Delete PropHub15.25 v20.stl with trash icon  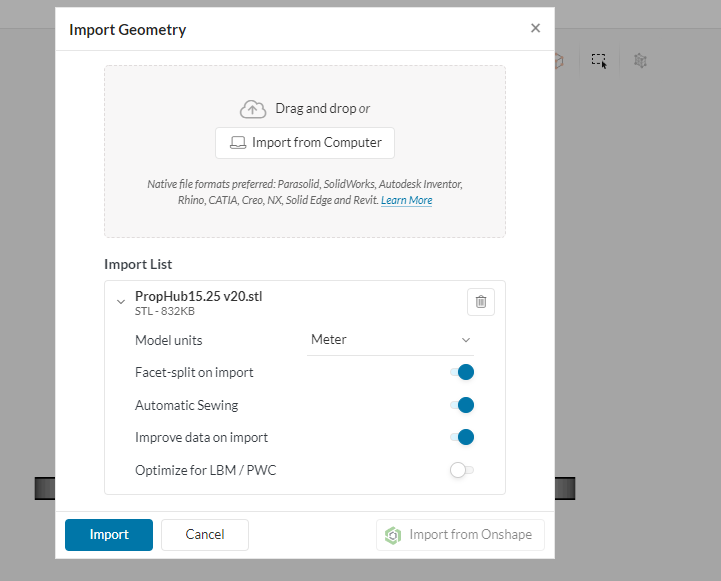click(480, 301)
